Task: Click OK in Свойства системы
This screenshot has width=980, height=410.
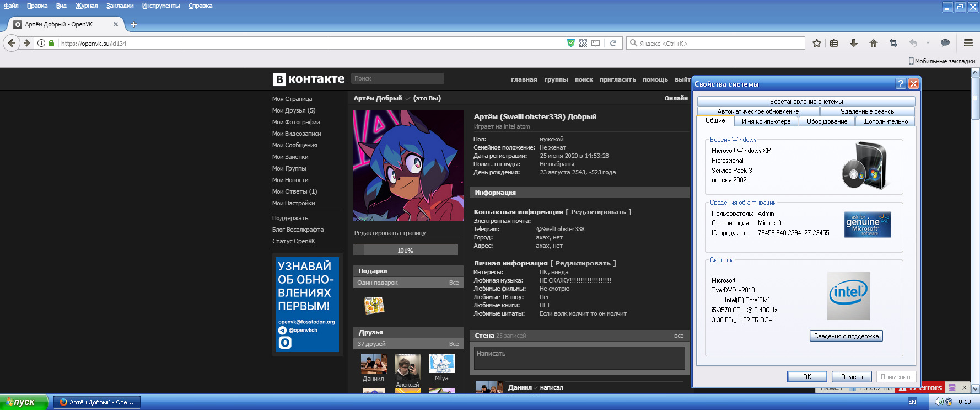Action: pyautogui.click(x=807, y=377)
